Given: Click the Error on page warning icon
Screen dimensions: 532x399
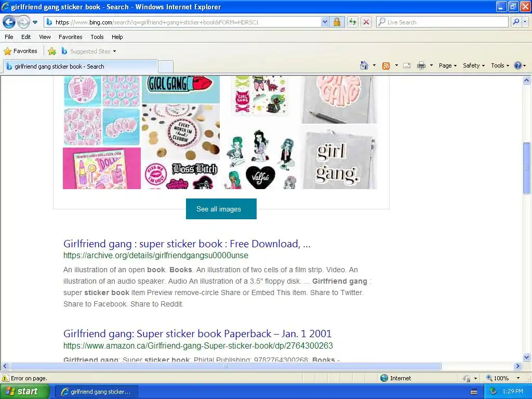Looking at the screenshot, I should [5, 378].
